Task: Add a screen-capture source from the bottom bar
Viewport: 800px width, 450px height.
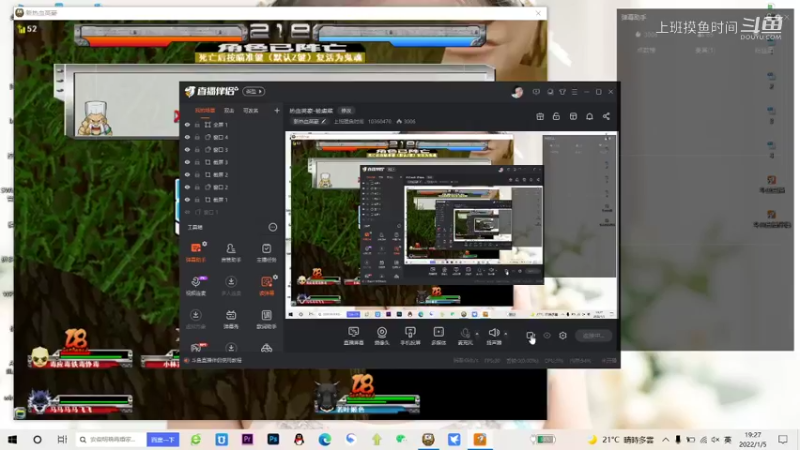Action: [x=353, y=336]
